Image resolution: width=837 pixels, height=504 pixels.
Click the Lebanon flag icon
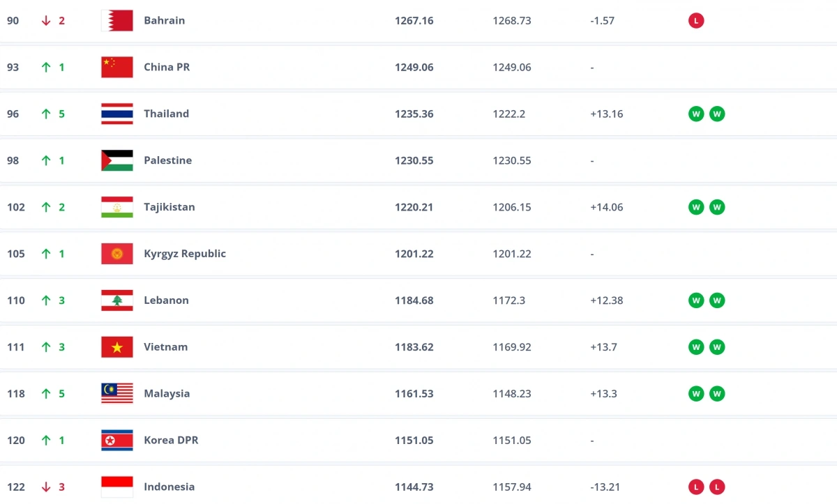116,300
